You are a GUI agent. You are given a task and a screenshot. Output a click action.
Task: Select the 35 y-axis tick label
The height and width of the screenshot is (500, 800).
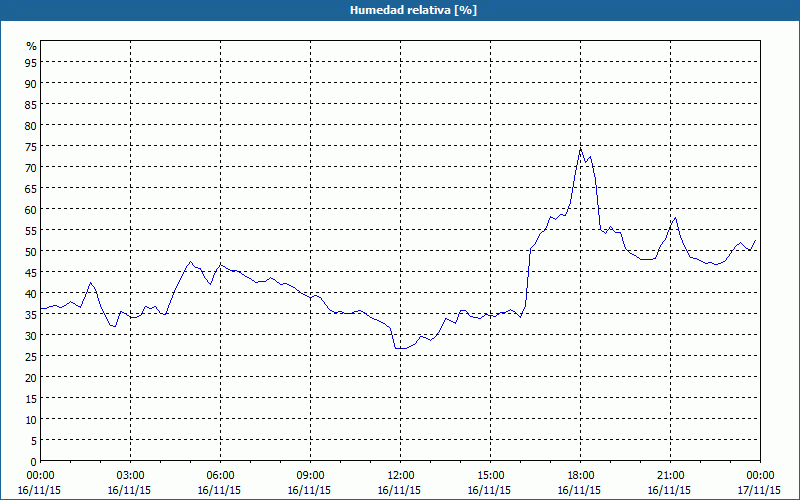tap(31, 314)
